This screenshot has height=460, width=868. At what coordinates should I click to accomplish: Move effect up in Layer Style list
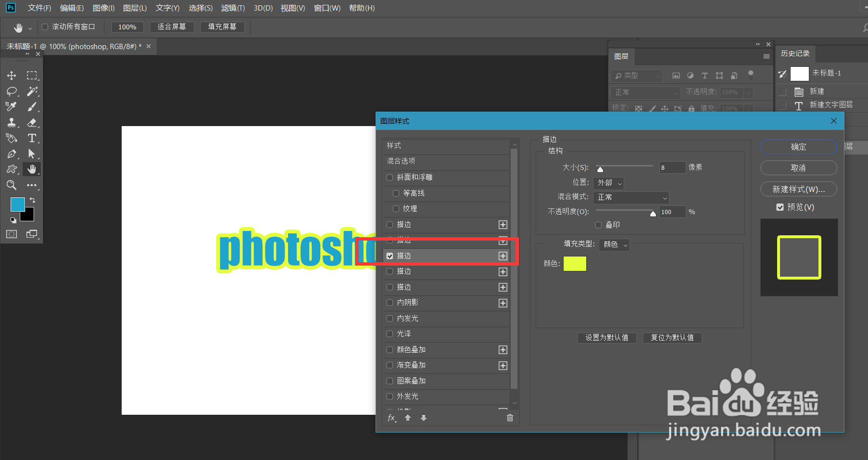(x=408, y=418)
